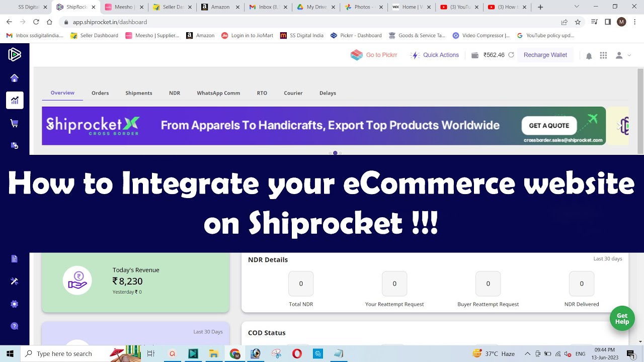The height and width of the screenshot is (362, 644).
Task: Open browser home page
Action: 49,22
